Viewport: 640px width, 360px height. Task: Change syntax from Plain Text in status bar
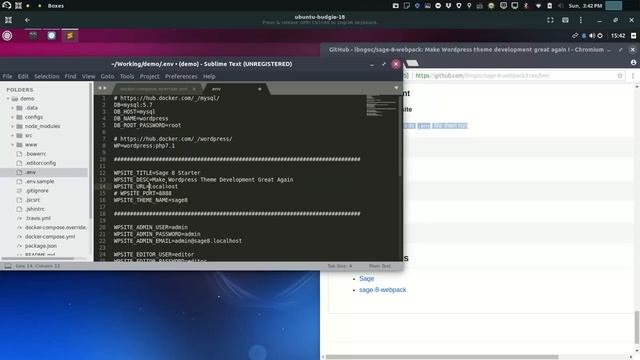[380, 266]
